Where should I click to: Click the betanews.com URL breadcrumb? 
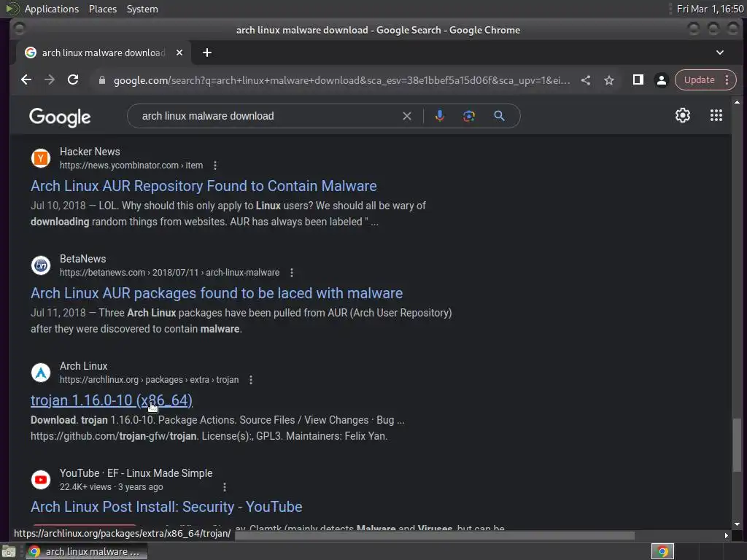[169, 273]
